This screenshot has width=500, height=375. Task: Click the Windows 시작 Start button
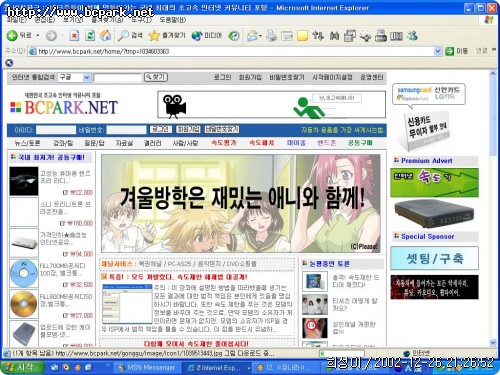21,368
